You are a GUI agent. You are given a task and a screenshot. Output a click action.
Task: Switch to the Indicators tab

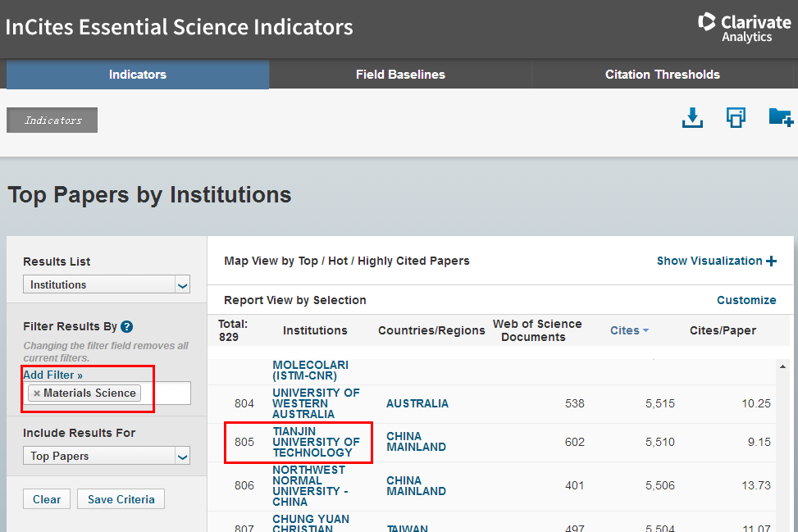coord(138,75)
